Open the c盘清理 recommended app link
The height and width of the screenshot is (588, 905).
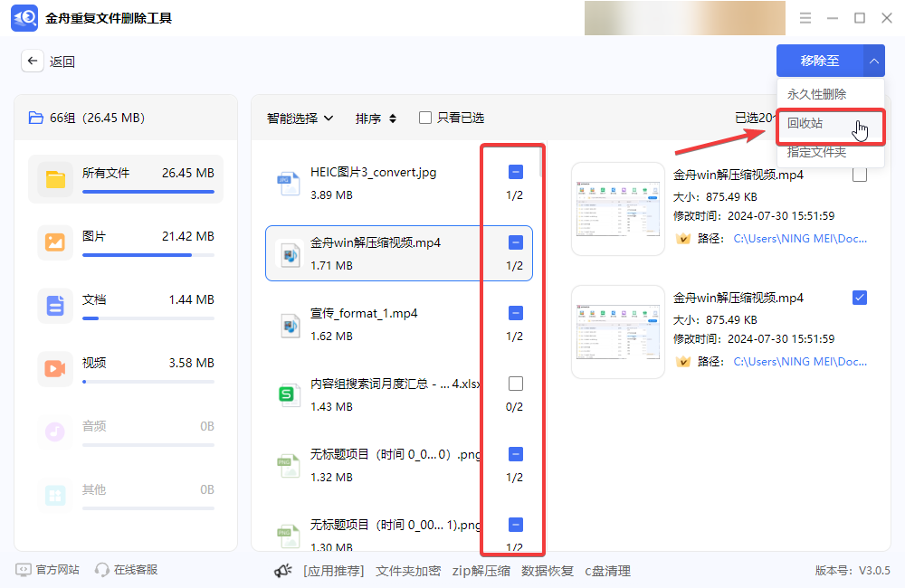coord(608,571)
